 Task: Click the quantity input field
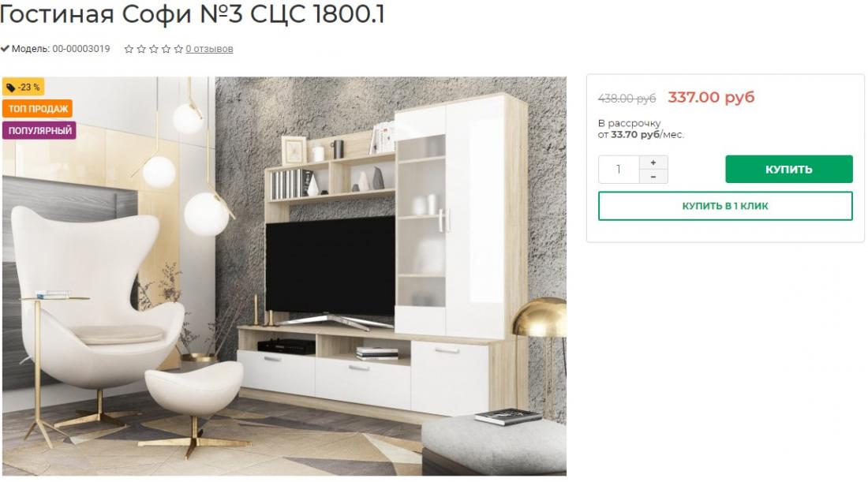click(x=619, y=170)
